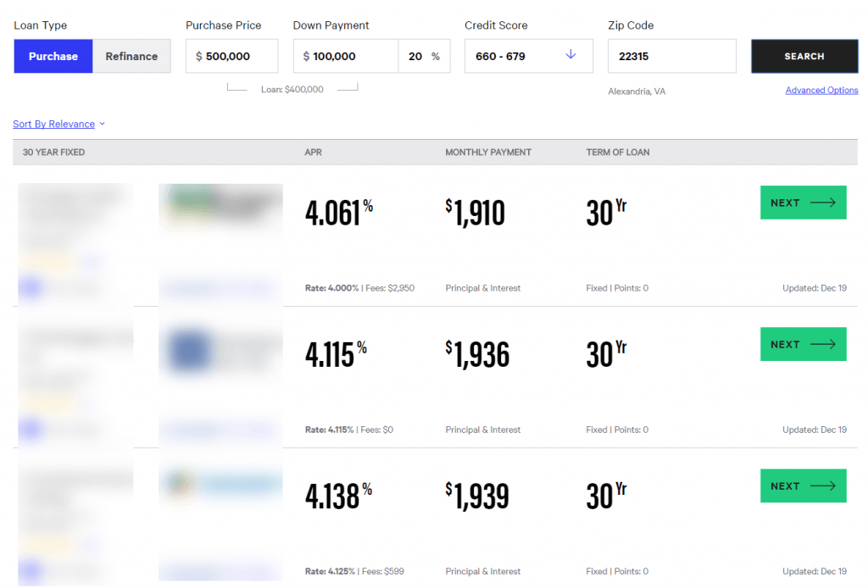
Task: Click the Purchase Price input field
Action: [232, 56]
